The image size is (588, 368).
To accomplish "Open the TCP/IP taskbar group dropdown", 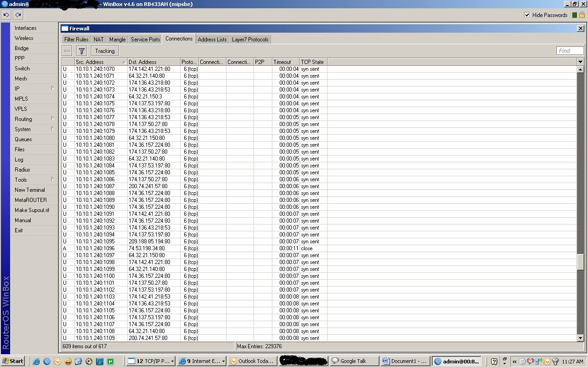I will (172, 361).
